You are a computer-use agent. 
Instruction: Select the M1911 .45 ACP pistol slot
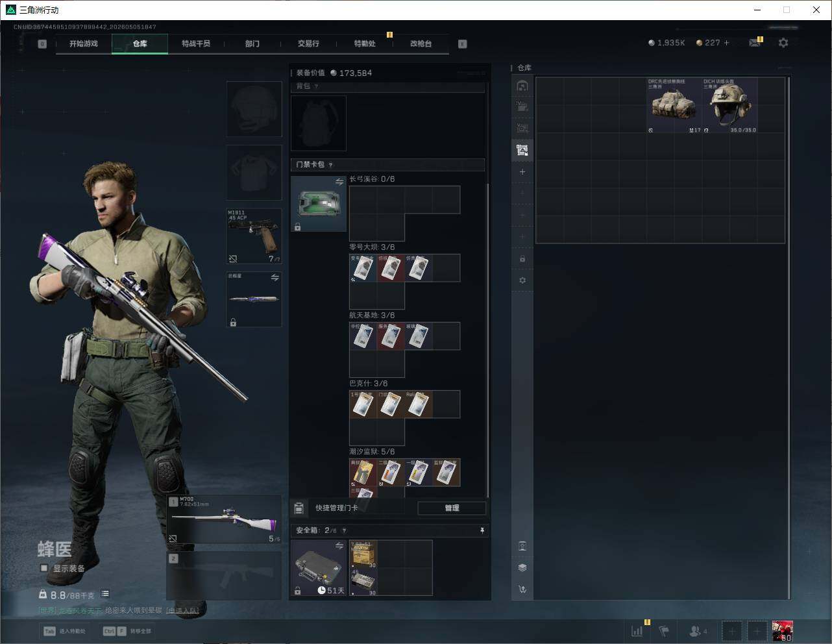click(x=254, y=236)
